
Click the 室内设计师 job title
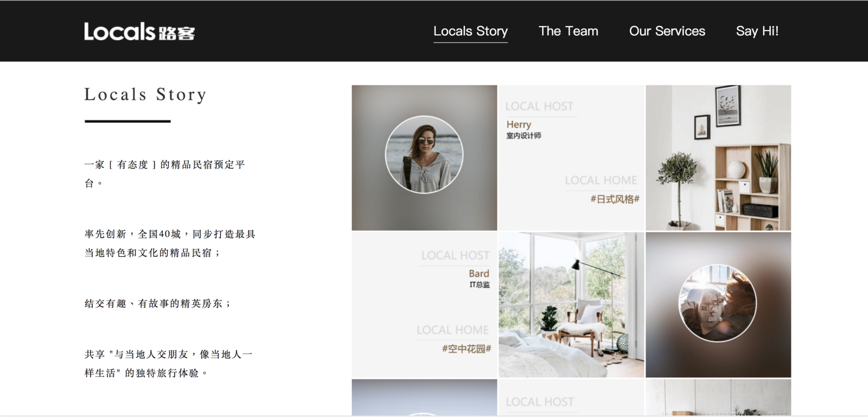point(524,136)
